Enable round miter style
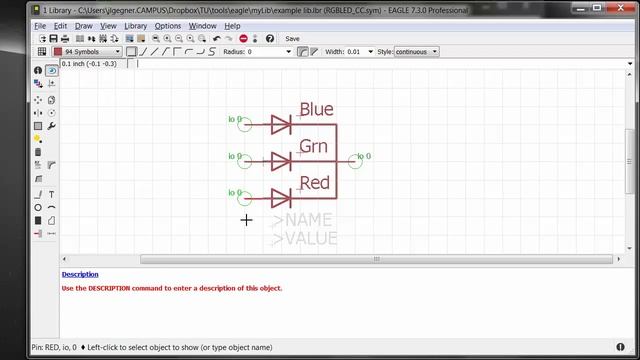This screenshot has height=360, width=640. 302,52
